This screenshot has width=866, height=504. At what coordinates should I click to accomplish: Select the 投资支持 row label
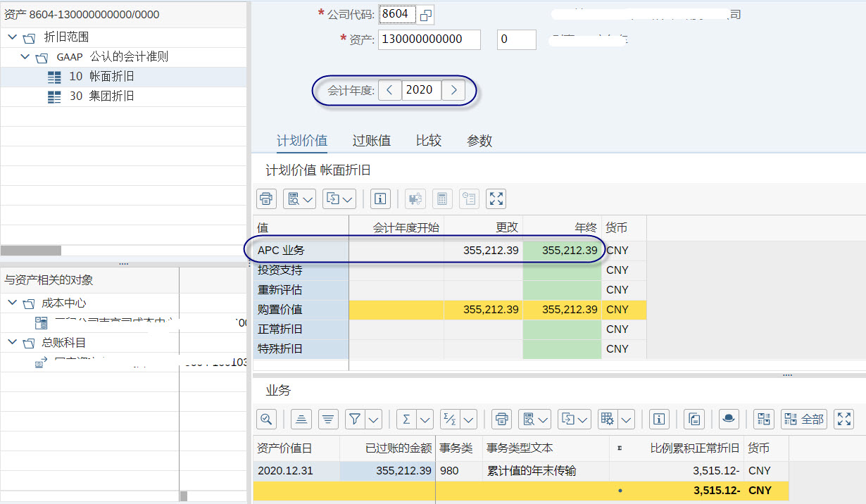[x=301, y=270]
